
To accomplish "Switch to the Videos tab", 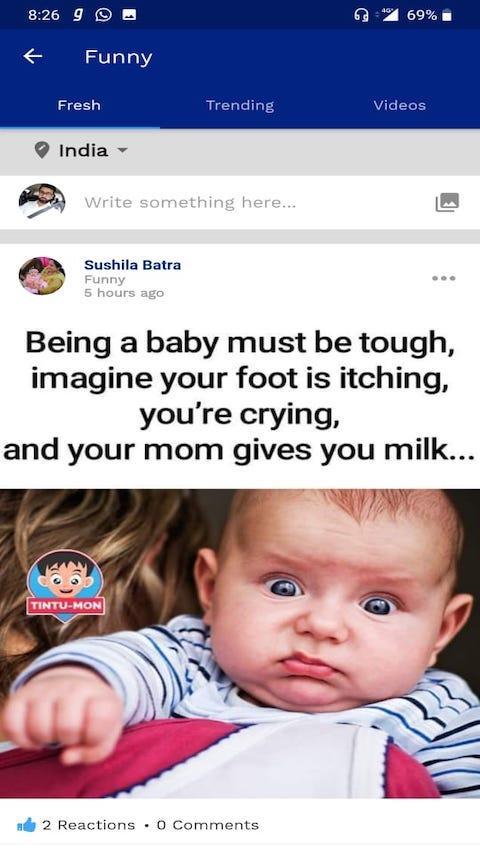I will [399, 105].
